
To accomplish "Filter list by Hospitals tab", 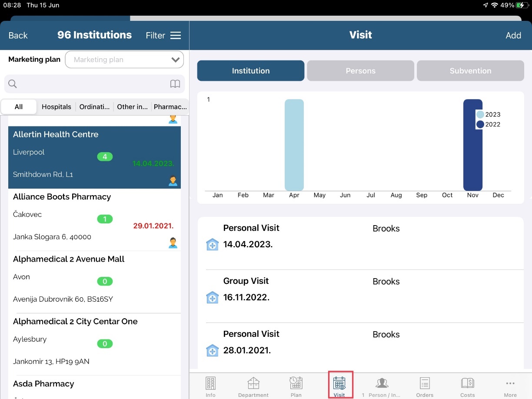I will pos(57,107).
